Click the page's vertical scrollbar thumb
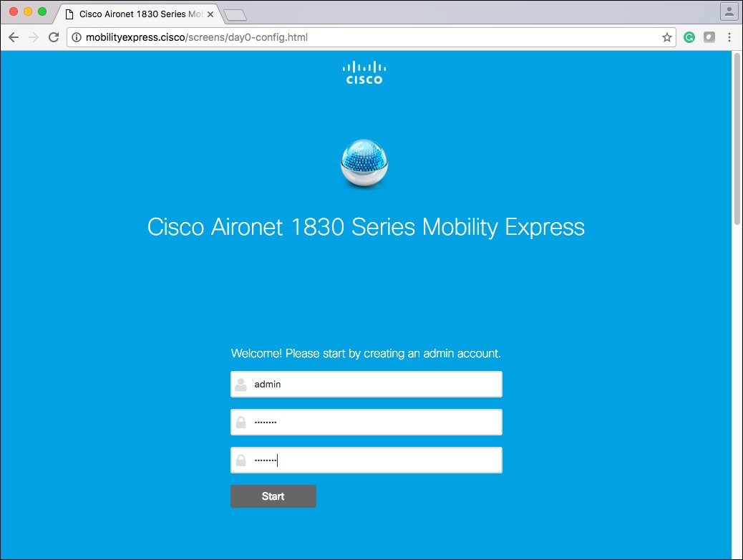Screen dimensions: 743x560 click(737, 138)
